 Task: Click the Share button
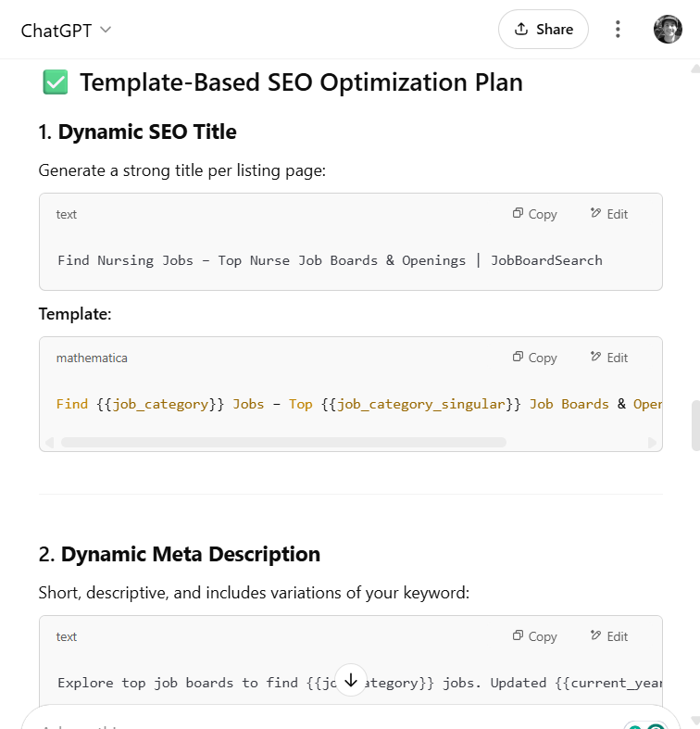pyautogui.click(x=543, y=30)
